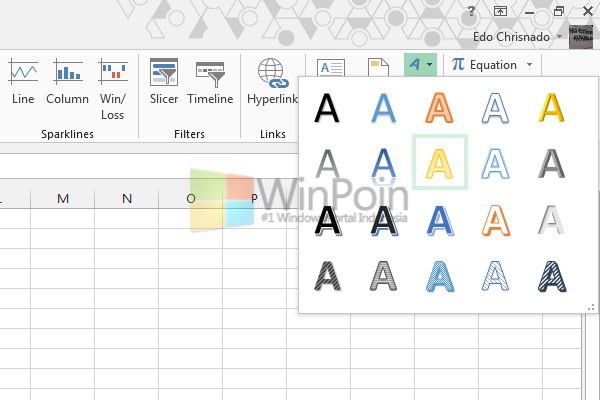Screen dimensions: 600x400
Task: Open Ribbon Display Options
Action: [x=500, y=11]
